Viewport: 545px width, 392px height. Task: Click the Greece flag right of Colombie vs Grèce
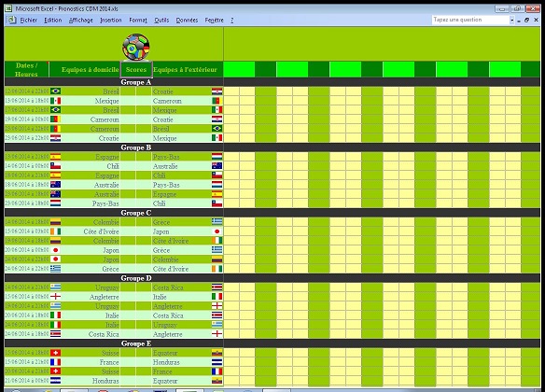pos(217,222)
